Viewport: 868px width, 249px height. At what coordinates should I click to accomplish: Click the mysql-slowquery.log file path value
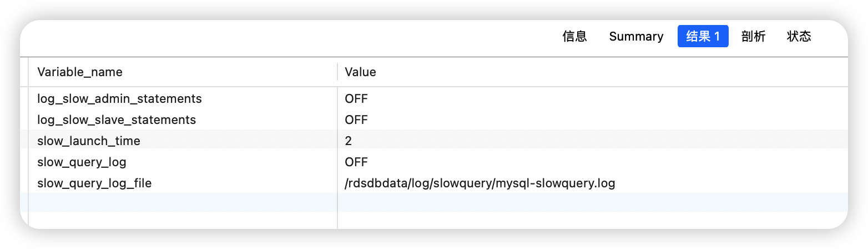(480, 183)
